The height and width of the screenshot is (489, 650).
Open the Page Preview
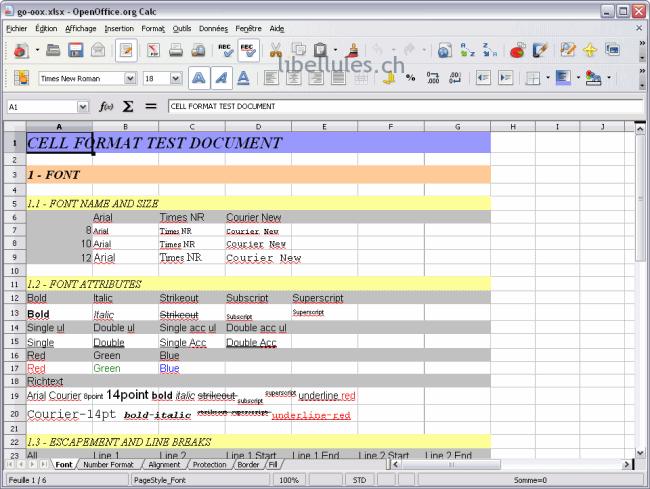tap(198, 50)
